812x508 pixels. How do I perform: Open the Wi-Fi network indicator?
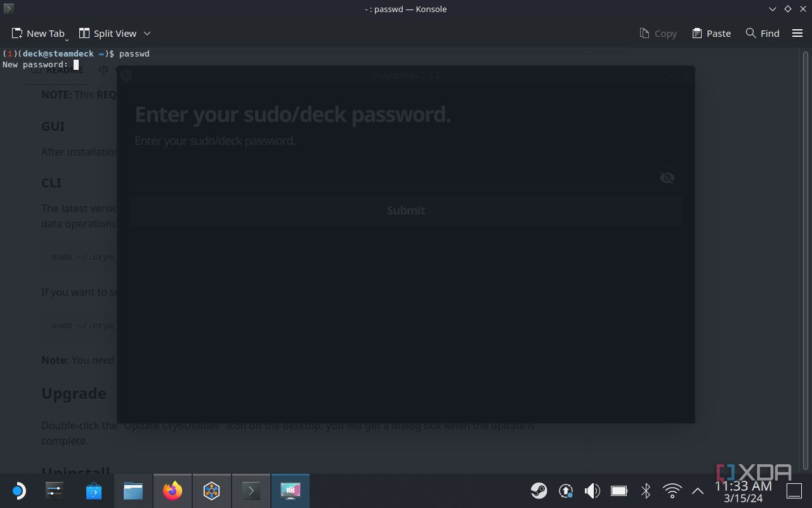[672, 490]
